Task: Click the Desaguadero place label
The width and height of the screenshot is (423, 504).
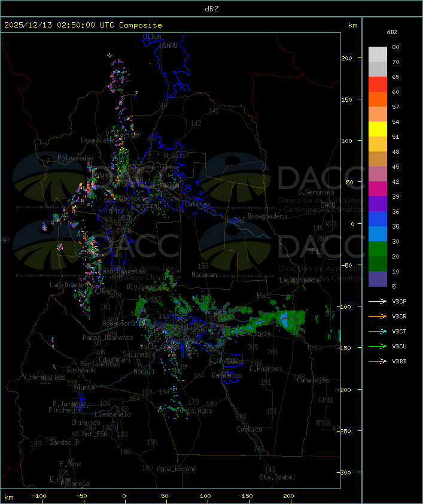Action: pos(267,216)
